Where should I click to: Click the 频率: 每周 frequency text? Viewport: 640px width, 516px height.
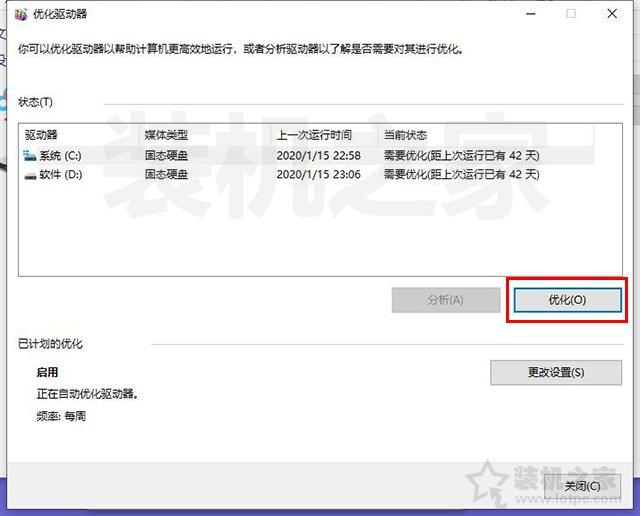point(61,416)
